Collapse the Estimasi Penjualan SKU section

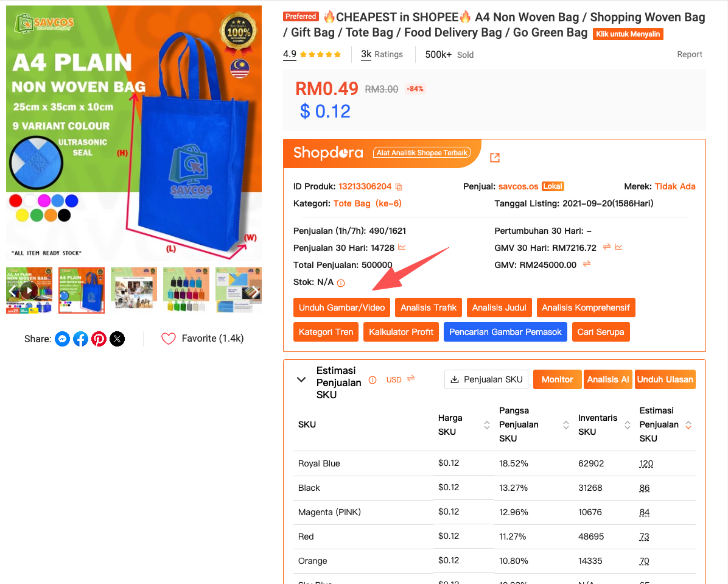301,379
